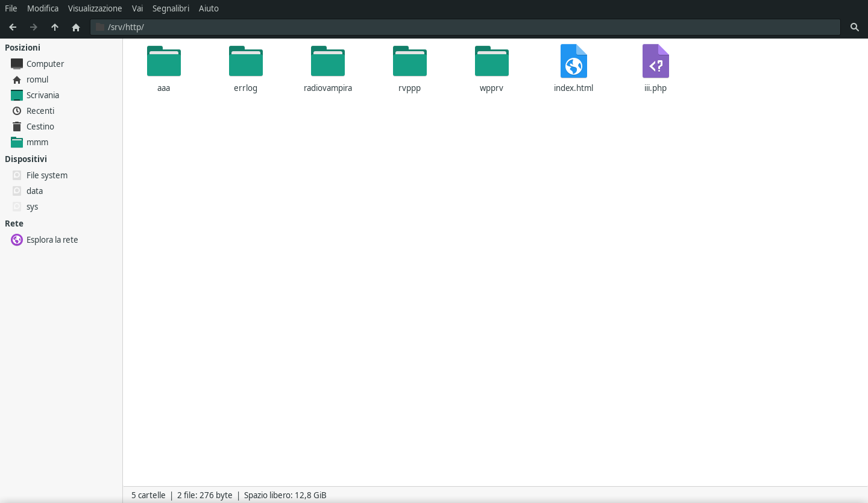The height and width of the screenshot is (503, 868).
Task: Mount the data device in the sidebar
Action: pyautogui.click(x=34, y=191)
